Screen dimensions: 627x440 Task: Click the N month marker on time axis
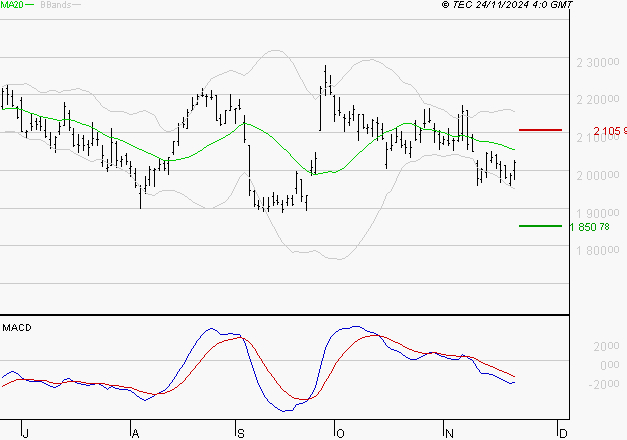[x=449, y=433]
